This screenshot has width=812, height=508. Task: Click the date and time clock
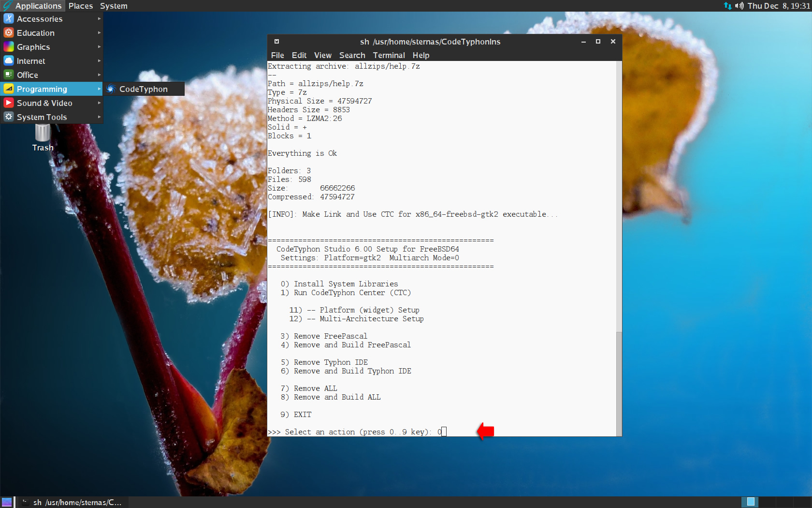[779, 6]
